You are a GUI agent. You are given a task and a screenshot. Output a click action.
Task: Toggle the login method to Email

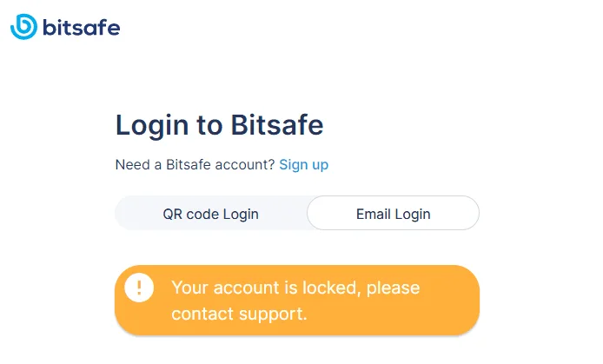click(393, 214)
